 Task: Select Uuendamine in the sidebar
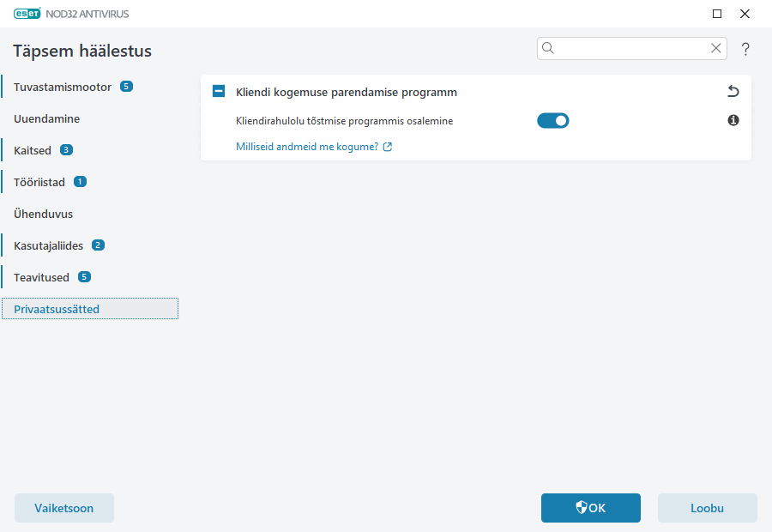pyautogui.click(x=46, y=118)
